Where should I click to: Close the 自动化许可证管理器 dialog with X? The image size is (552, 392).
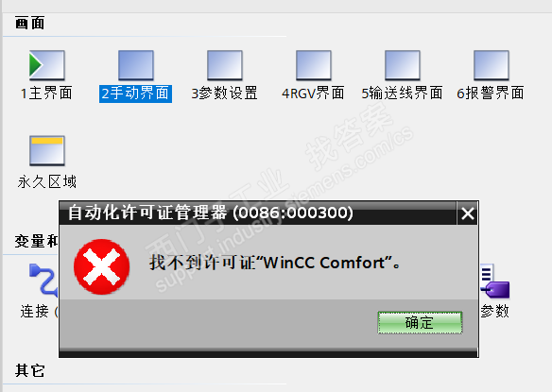tap(468, 213)
